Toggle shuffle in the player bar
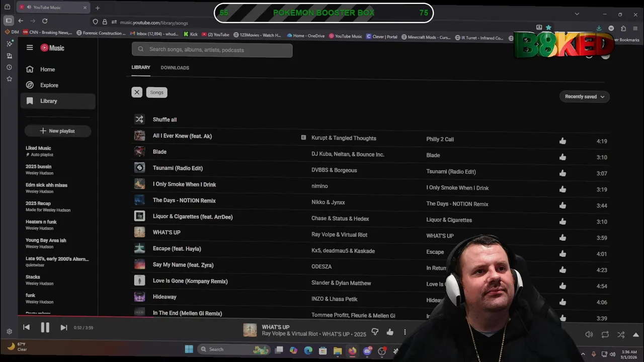 click(621, 334)
